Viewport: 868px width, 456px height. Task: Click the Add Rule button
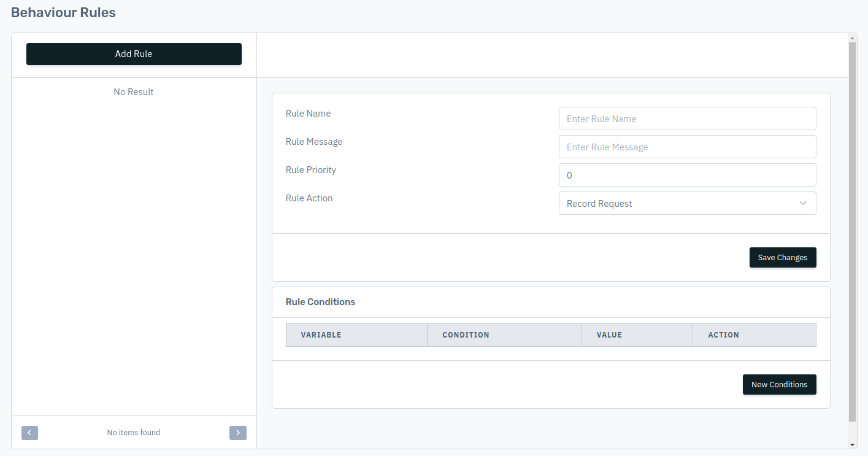pyautogui.click(x=134, y=54)
